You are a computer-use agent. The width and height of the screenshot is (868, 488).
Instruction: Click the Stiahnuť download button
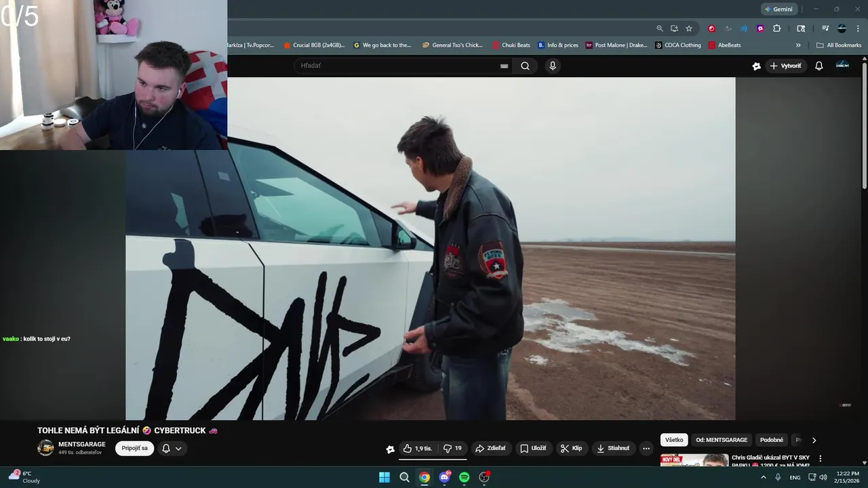click(x=613, y=448)
